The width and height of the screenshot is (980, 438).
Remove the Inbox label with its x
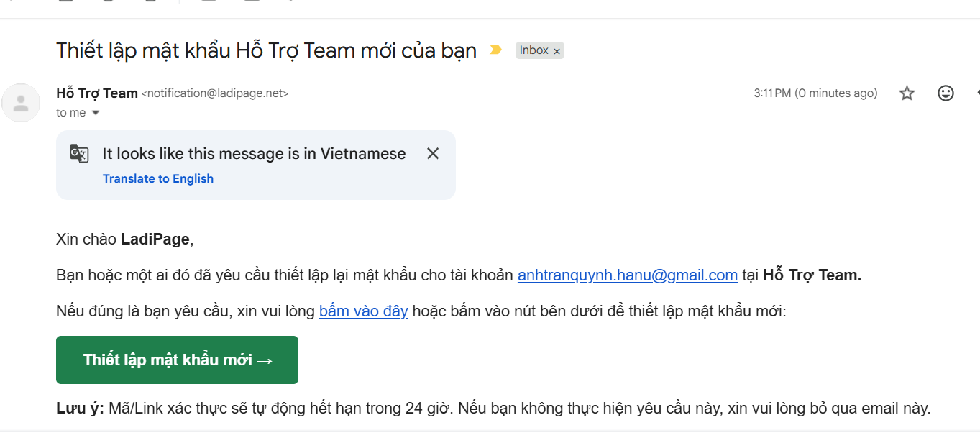pyautogui.click(x=557, y=51)
